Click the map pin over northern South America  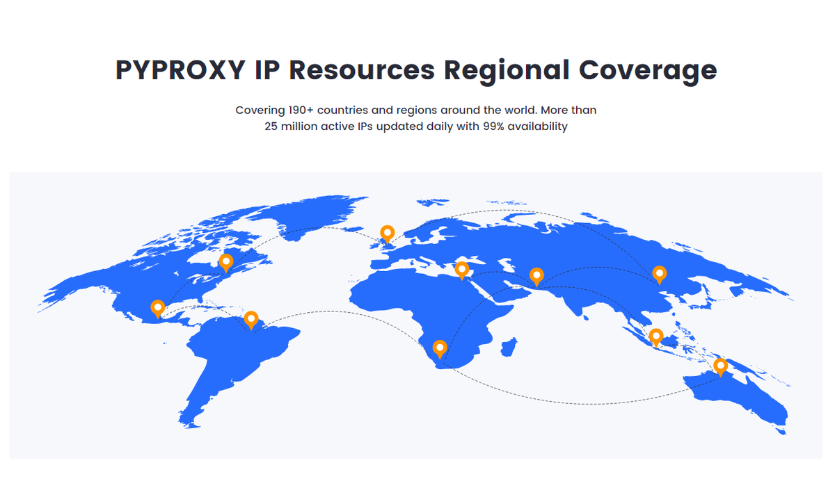click(x=251, y=320)
